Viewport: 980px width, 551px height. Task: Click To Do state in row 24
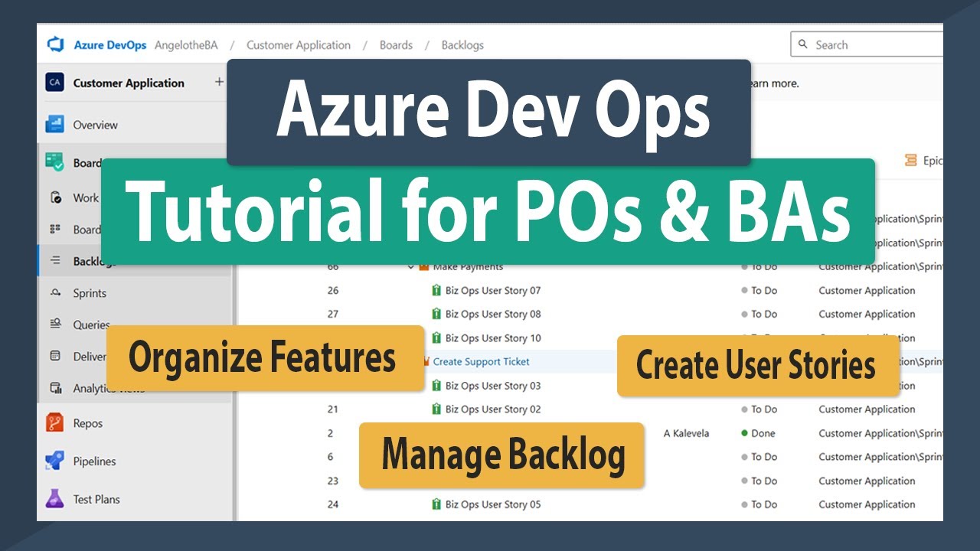[x=759, y=504]
